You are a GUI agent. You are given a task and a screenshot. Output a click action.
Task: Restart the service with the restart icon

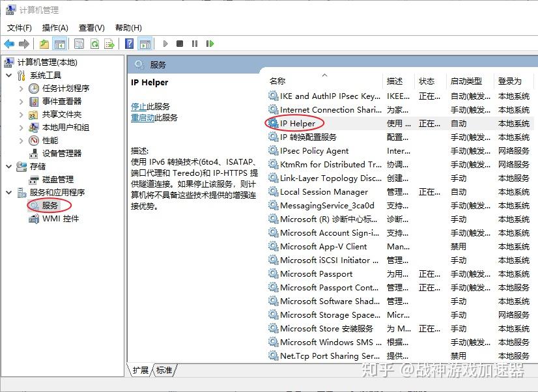tap(210, 44)
